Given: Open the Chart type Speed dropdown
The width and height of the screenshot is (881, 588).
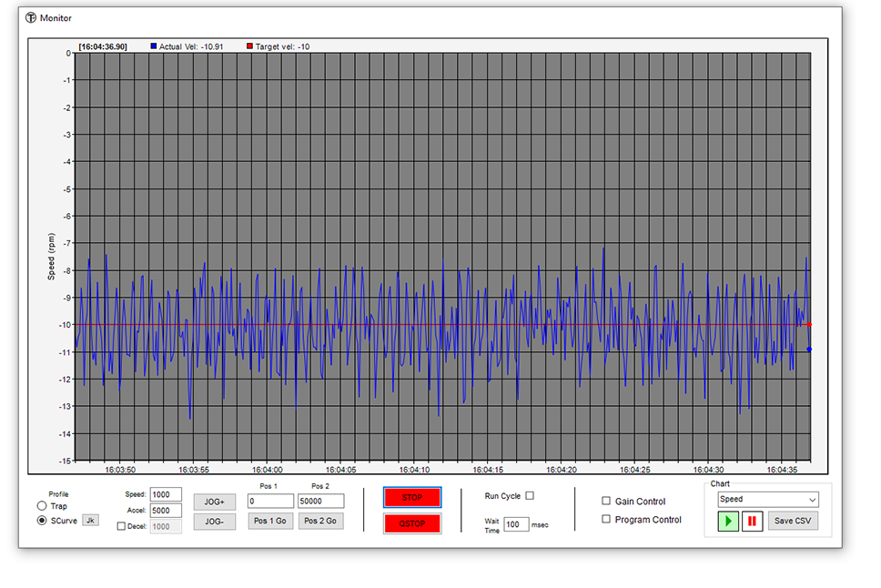Looking at the screenshot, I should point(768,500).
